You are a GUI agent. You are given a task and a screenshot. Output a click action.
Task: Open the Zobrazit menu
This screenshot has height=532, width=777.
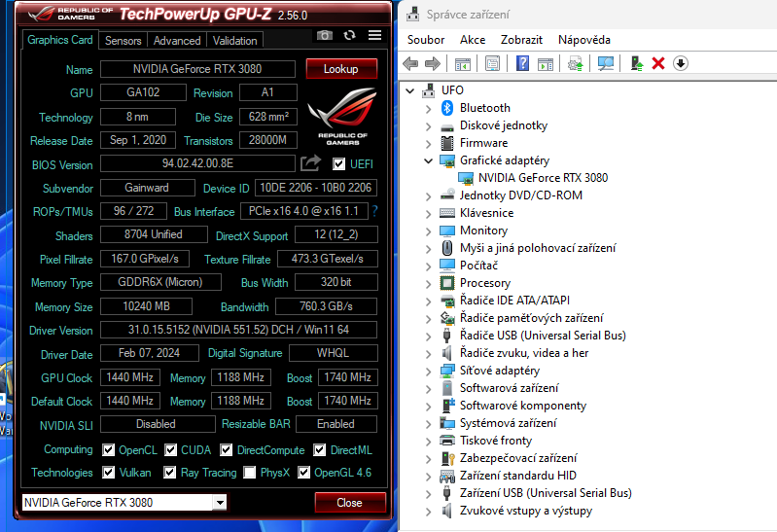(x=521, y=40)
